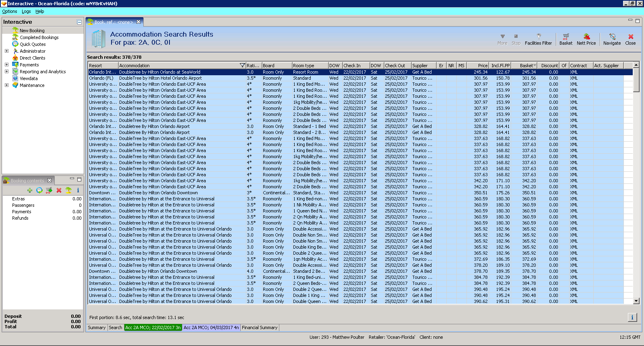This screenshot has height=346, width=644.
Task: Open the Options menu
Action: coord(10,11)
